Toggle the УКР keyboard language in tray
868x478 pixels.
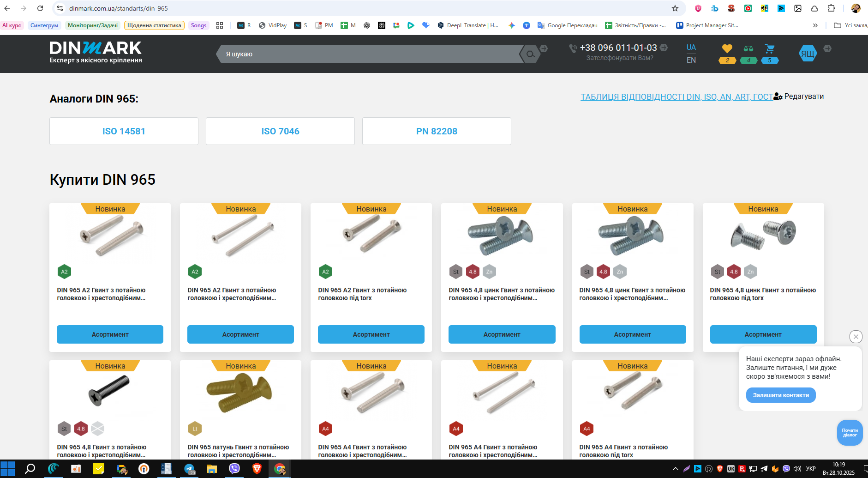coord(811,469)
